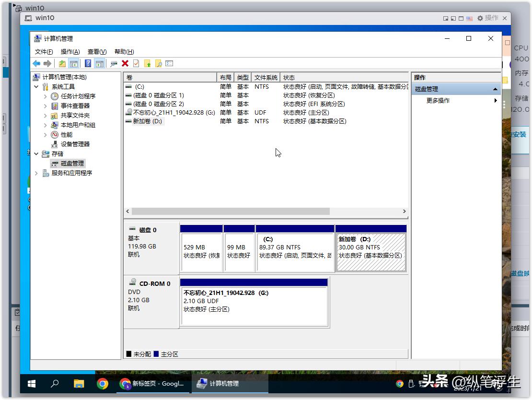Collapse the 存储 tree branch
The width and height of the screenshot is (532, 400).
click(36, 153)
